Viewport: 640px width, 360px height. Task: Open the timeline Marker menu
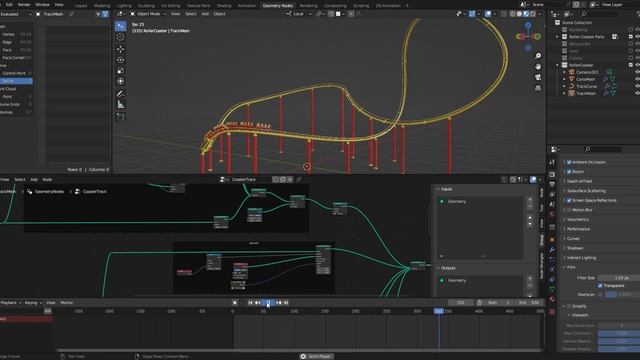tap(67, 303)
